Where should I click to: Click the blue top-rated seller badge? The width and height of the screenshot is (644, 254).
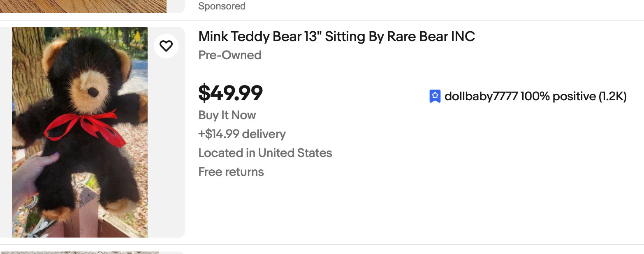(435, 97)
